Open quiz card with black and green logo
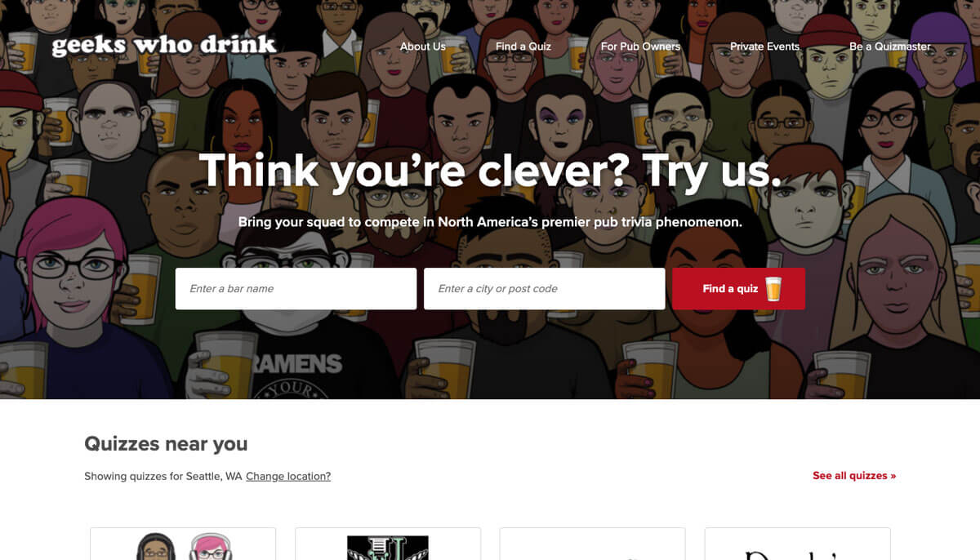 point(388,544)
